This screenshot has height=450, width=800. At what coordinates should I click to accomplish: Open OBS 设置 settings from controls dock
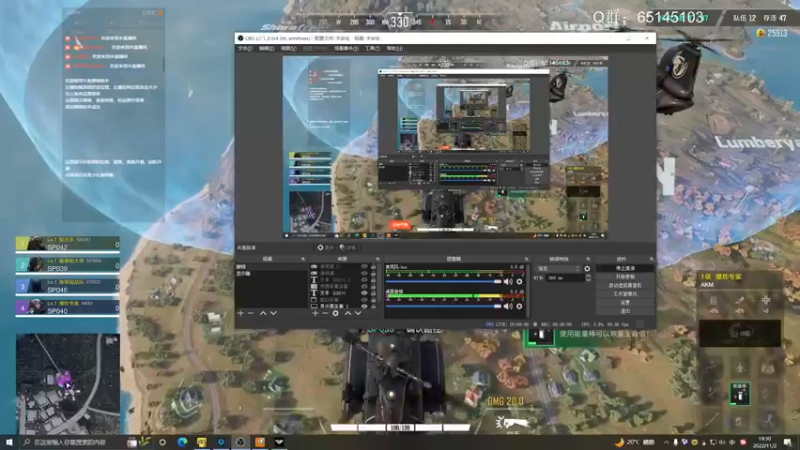point(625,303)
